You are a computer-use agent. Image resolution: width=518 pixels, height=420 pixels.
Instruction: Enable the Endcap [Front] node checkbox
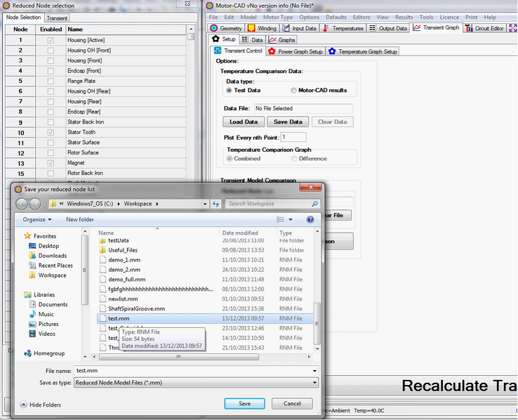point(51,71)
